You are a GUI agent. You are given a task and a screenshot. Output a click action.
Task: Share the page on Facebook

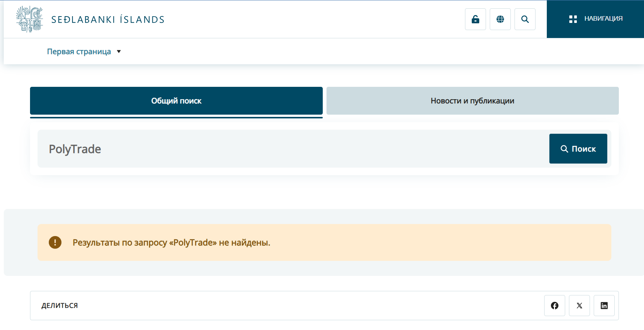[x=555, y=306]
